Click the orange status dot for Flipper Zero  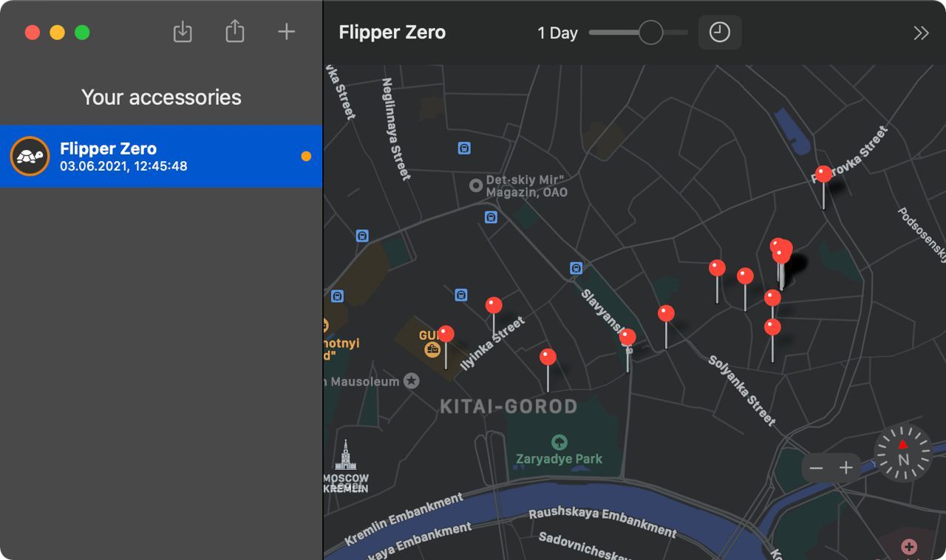click(x=306, y=156)
